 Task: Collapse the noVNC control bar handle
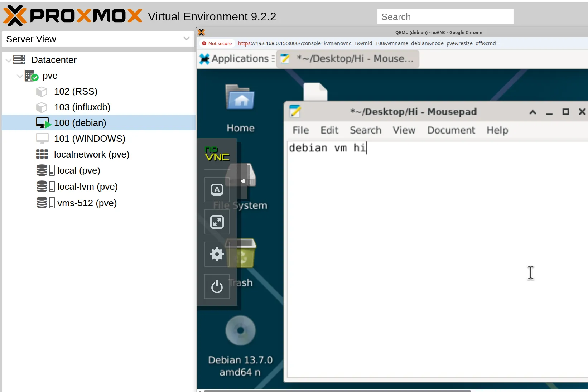[243, 181]
